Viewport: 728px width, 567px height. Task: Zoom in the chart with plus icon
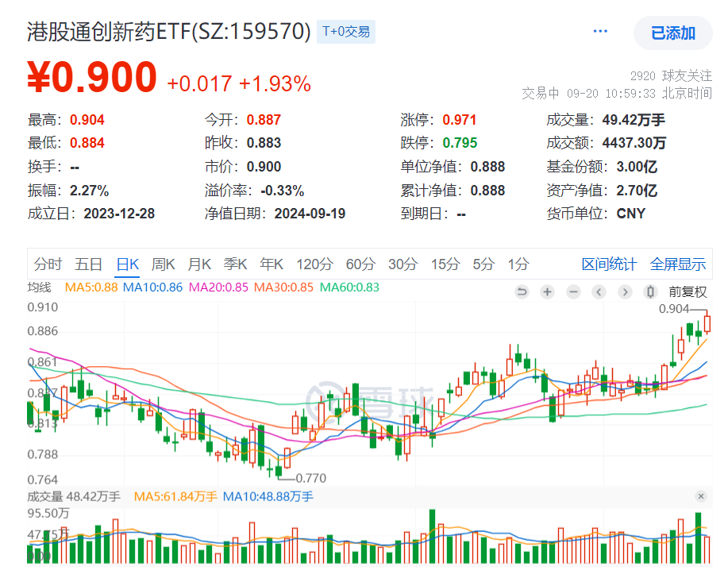548,292
